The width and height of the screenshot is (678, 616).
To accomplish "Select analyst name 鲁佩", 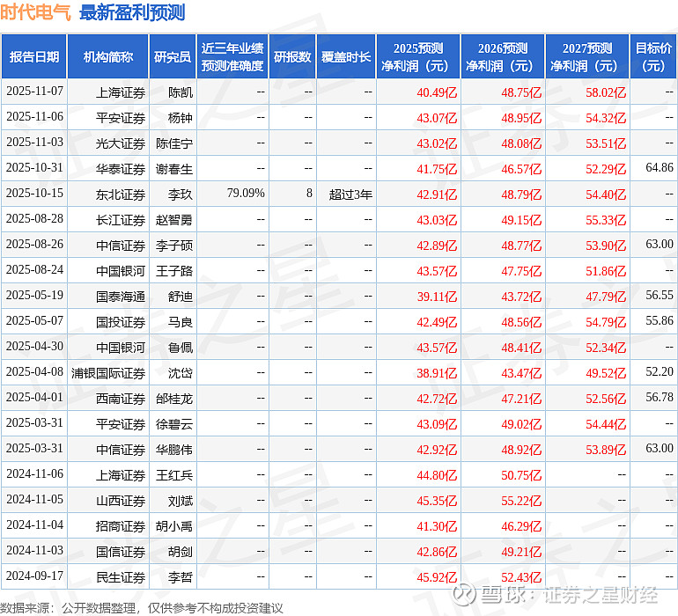I will tap(181, 347).
